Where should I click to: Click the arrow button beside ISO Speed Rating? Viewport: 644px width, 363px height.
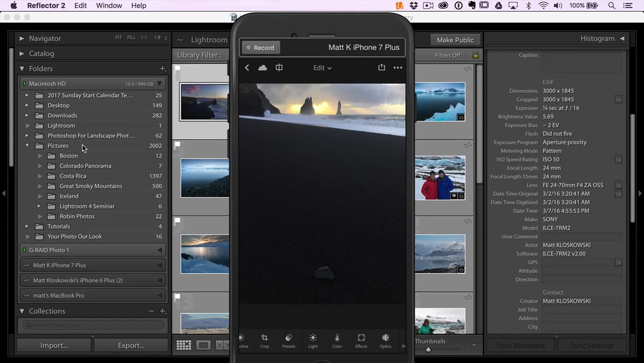pyautogui.click(x=618, y=159)
